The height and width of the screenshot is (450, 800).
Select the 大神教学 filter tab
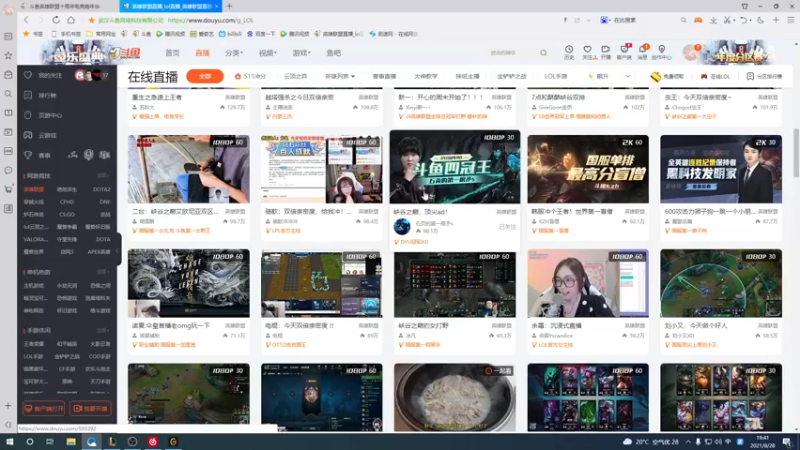426,76
